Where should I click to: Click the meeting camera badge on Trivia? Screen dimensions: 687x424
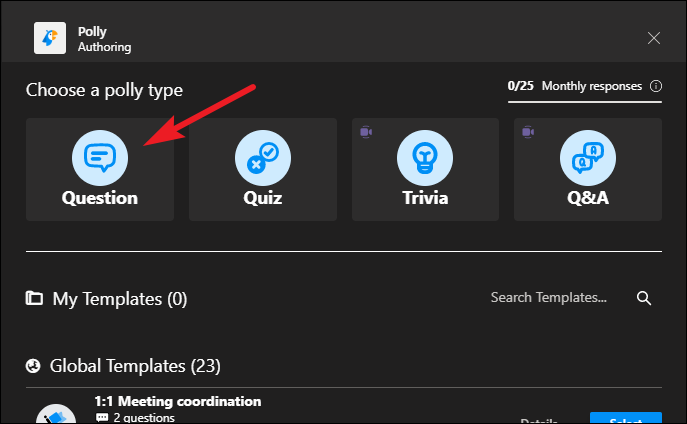pos(366,132)
